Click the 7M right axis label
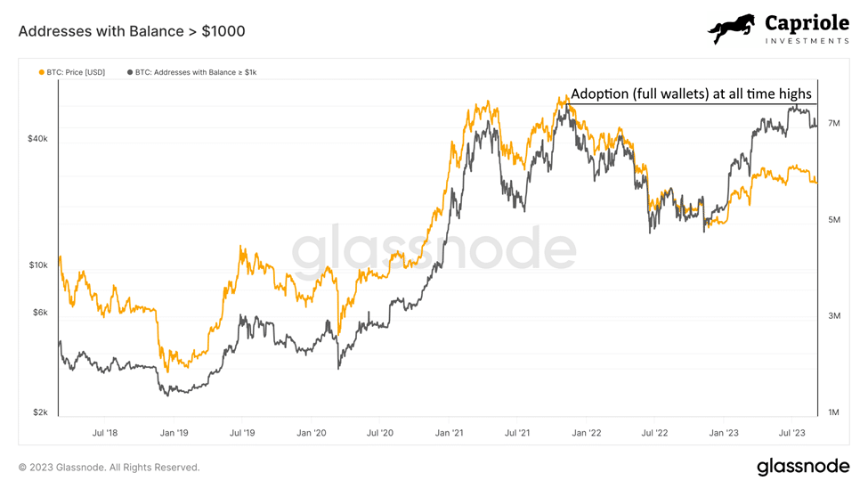The width and height of the screenshot is (868, 489). tap(833, 124)
